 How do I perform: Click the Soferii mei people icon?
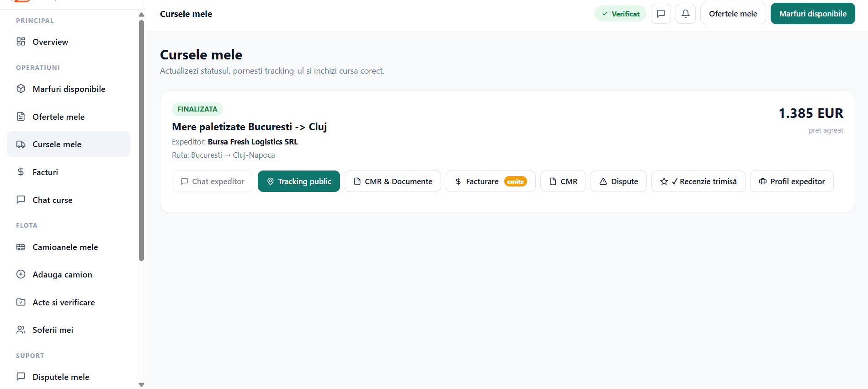(21, 330)
